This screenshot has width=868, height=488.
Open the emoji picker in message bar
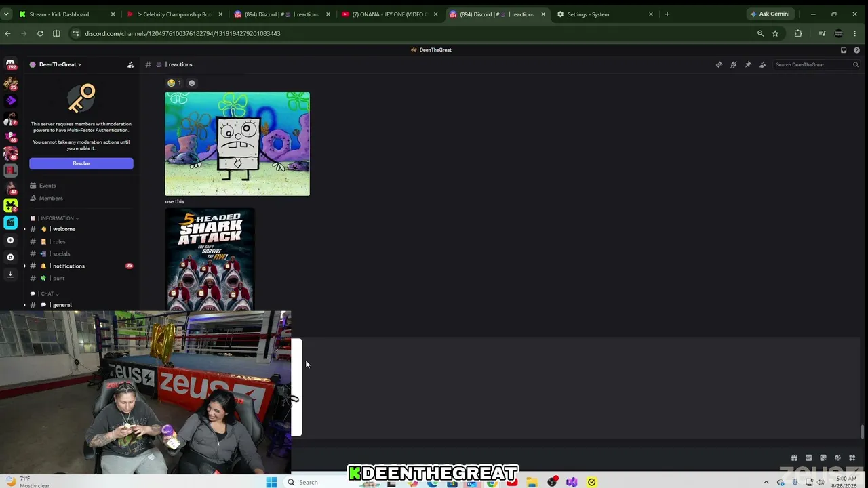[837, 458]
